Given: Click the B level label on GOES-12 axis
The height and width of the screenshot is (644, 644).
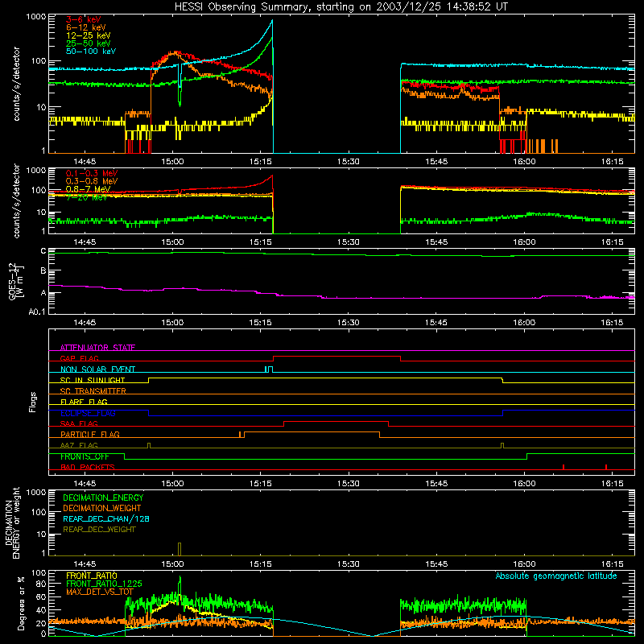Looking at the screenshot, I should (43, 270).
